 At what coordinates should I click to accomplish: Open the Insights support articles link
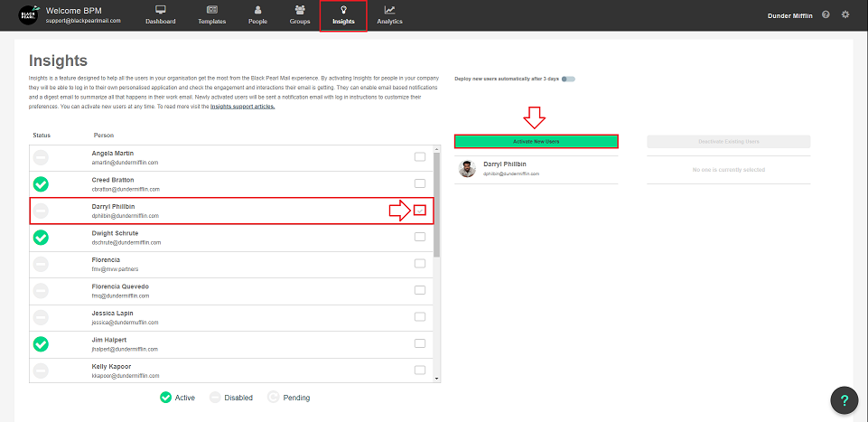[x=242, y=107]
